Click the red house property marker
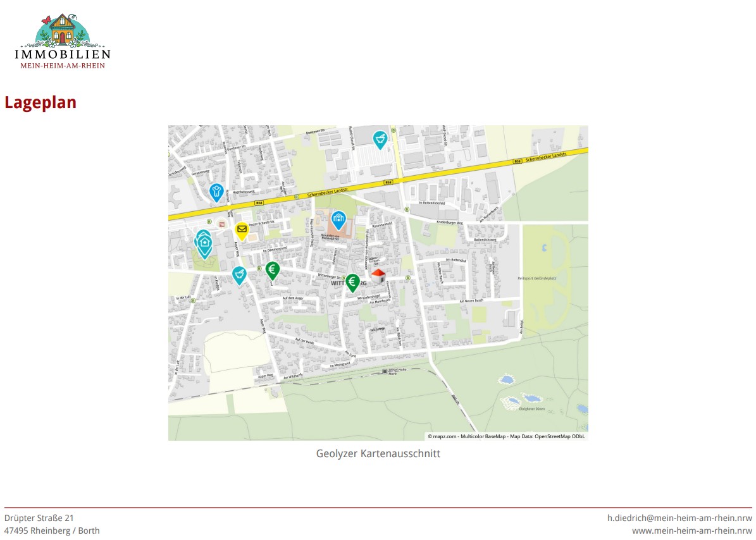This screenshot has height=540, width=756. [x=378, y=276]
